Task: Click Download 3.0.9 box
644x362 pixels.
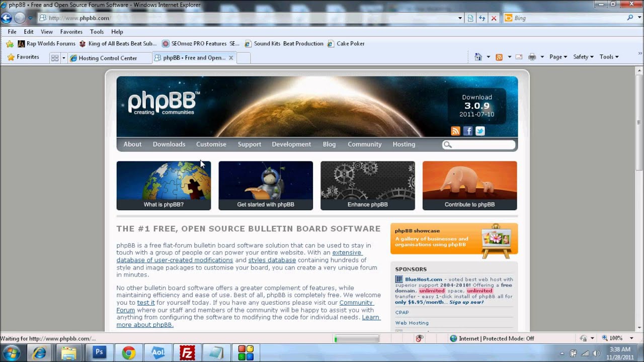Action: 477,106
